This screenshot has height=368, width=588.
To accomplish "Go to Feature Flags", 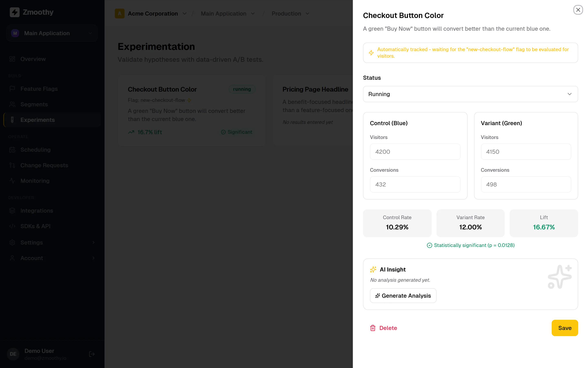I will [52, 89].
